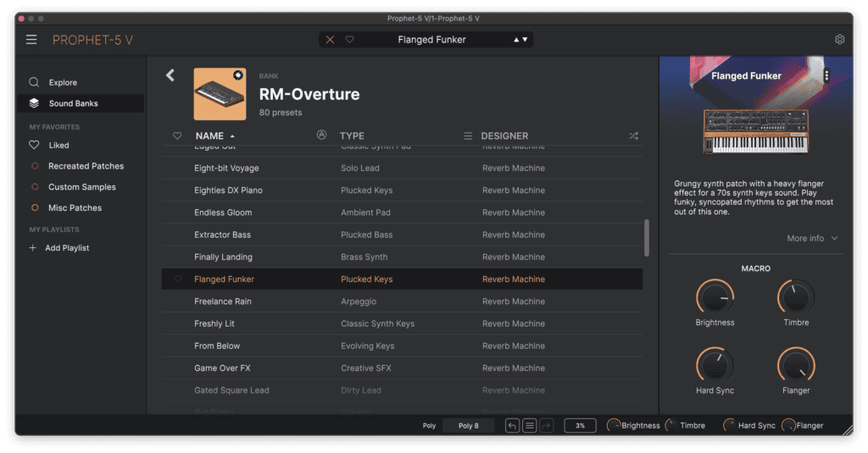Add a new playlist

coord(59,248)
